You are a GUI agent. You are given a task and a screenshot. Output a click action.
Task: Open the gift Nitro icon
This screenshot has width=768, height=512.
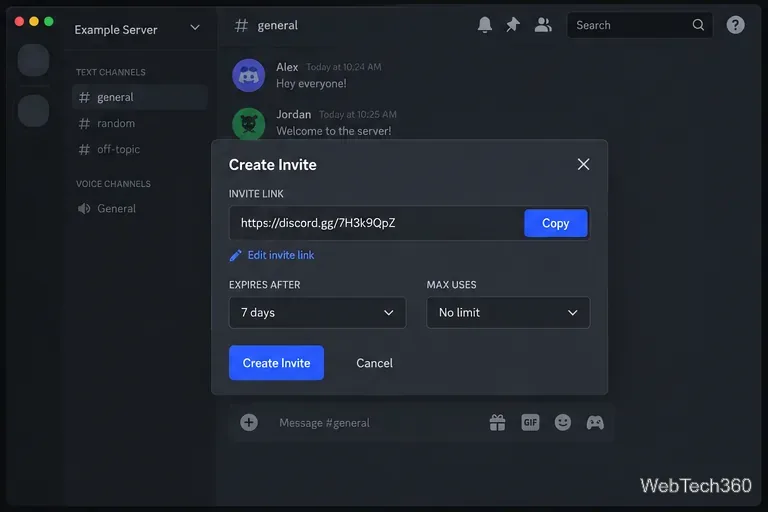(497, 422)
